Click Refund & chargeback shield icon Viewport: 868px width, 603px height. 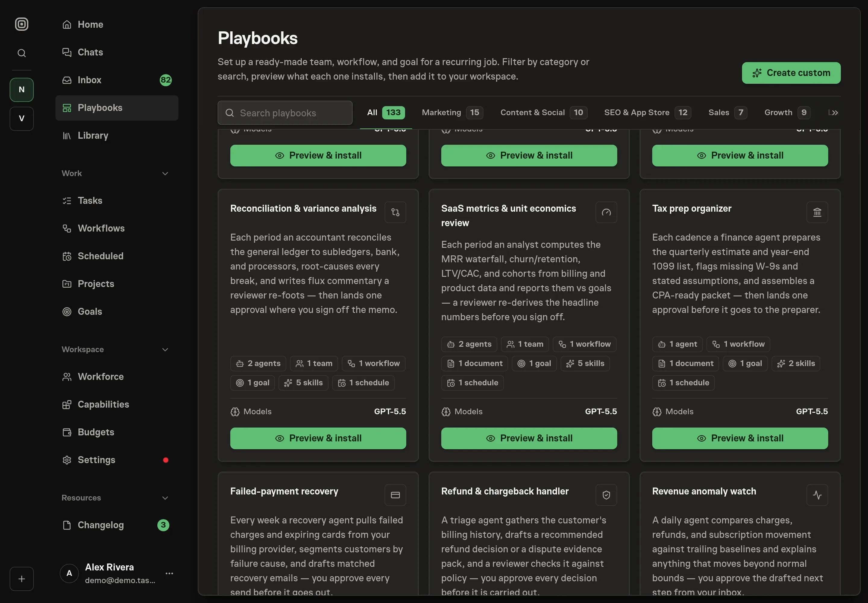click(606, 495)
